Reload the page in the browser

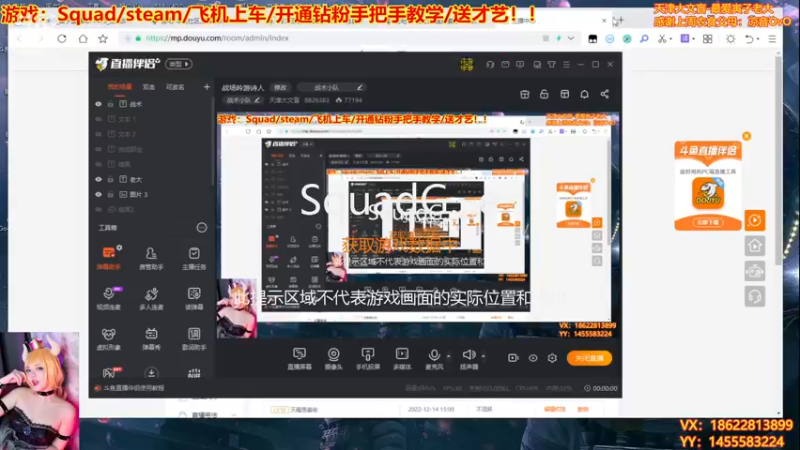[x=62, y=39]
